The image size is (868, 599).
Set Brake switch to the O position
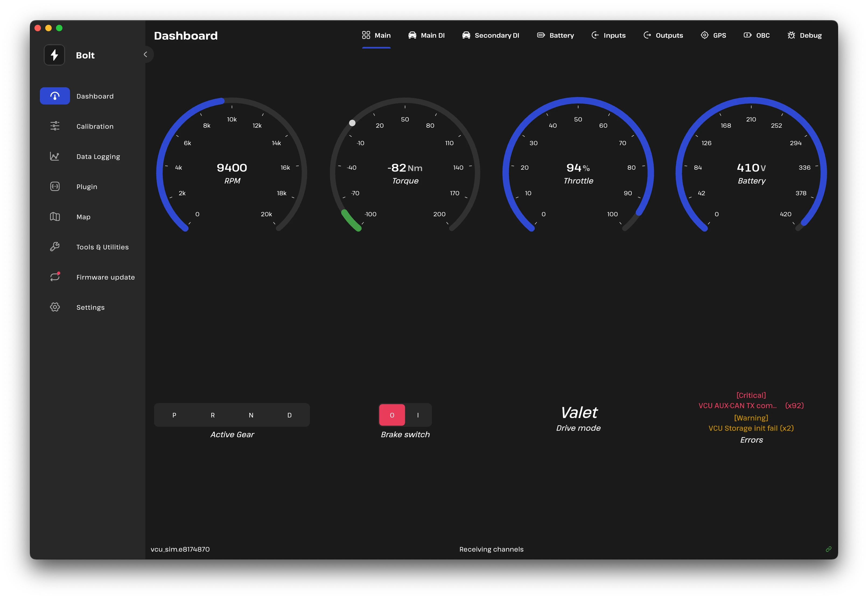point(392,415)
